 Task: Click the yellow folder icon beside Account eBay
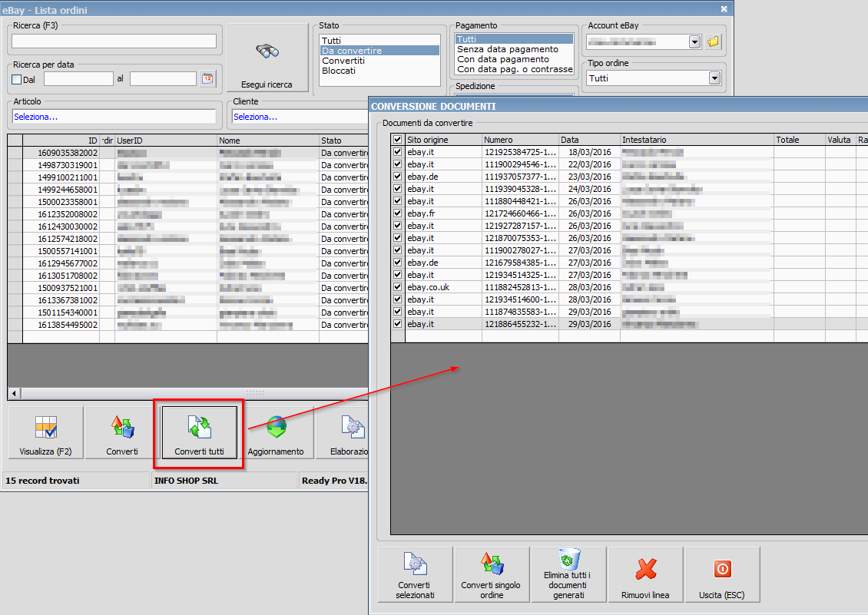(x=713, y=41)
